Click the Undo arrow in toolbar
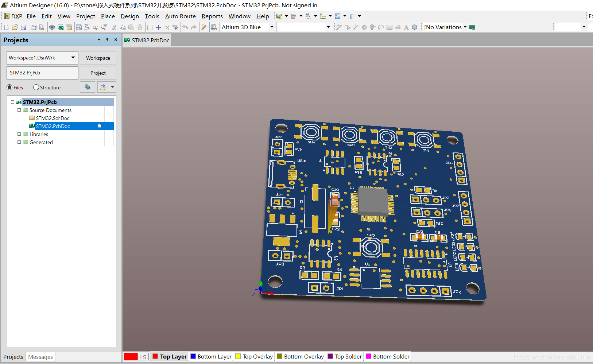The image size is (593, 364). click(185, 27)
